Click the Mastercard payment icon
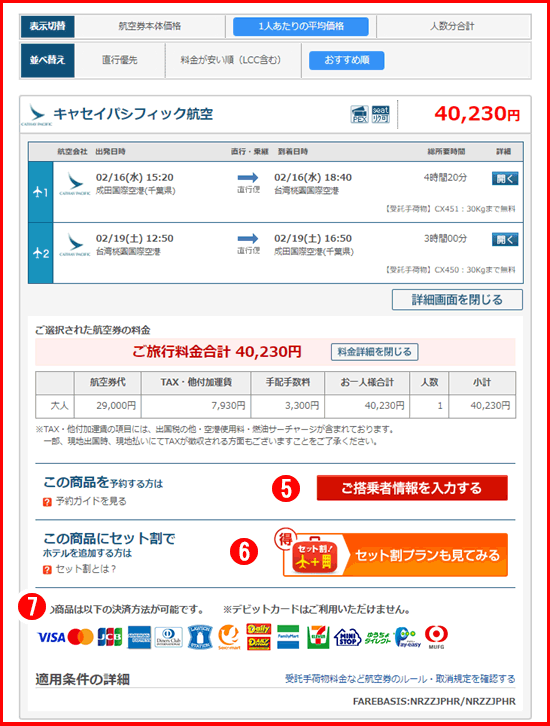The width and height of the screenshot is (550, 726). pos(81,637)
